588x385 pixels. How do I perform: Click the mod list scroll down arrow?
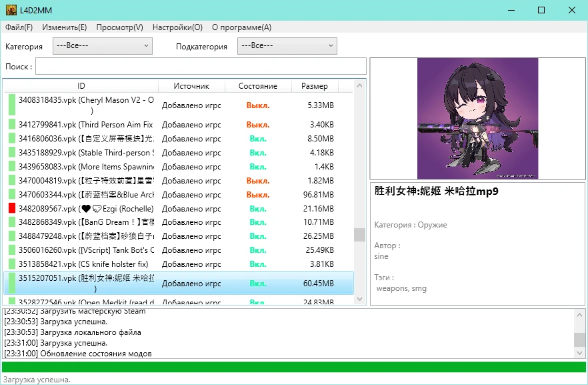(x=359, y=299)
